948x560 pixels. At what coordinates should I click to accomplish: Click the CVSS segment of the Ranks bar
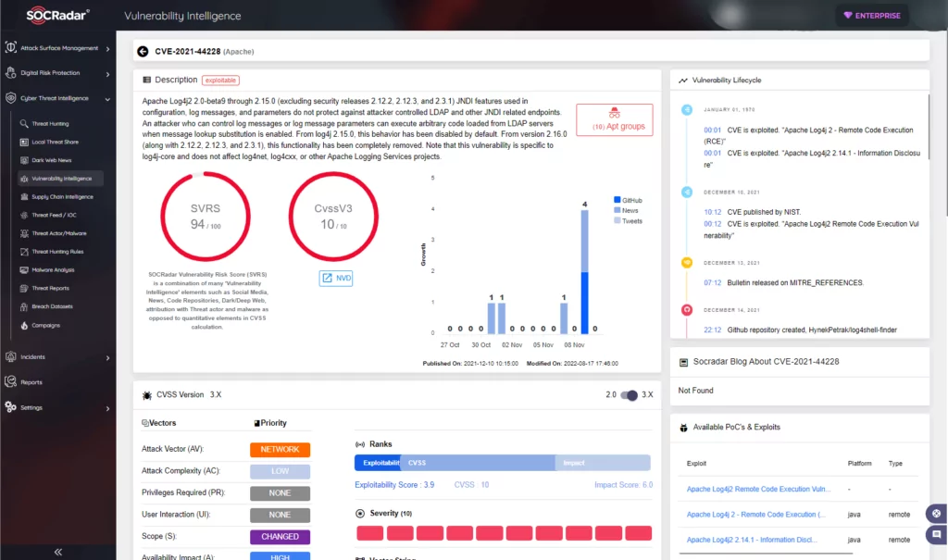point(478,463)
